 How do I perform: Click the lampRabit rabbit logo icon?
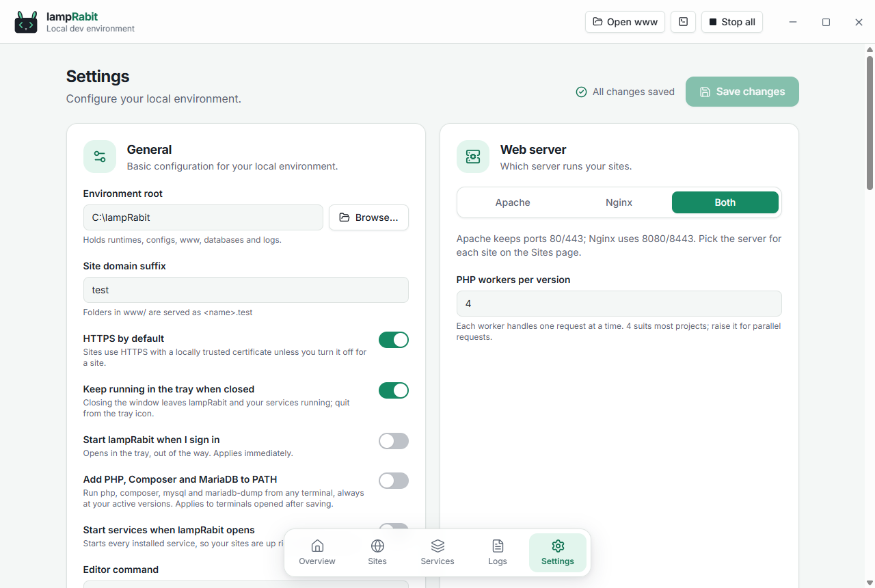pos(26,22)
